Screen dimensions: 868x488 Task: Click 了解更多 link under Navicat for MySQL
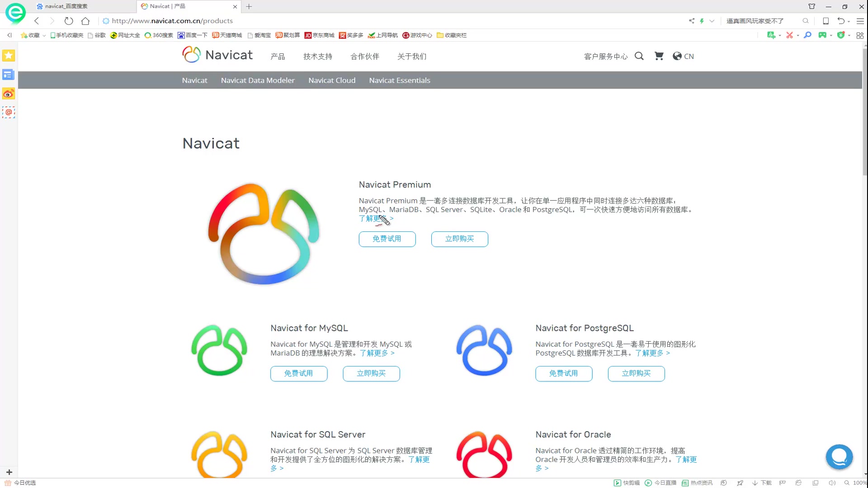point(374,353)
